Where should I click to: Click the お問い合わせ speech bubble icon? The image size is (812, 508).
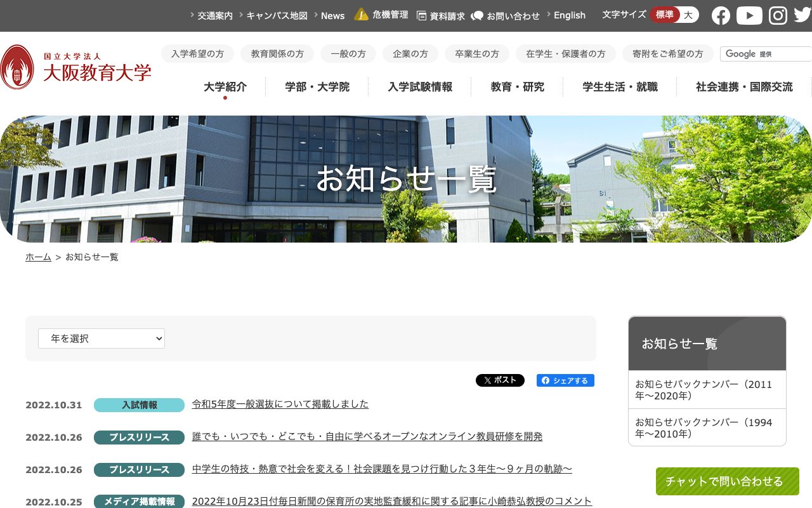click(478, 15)
